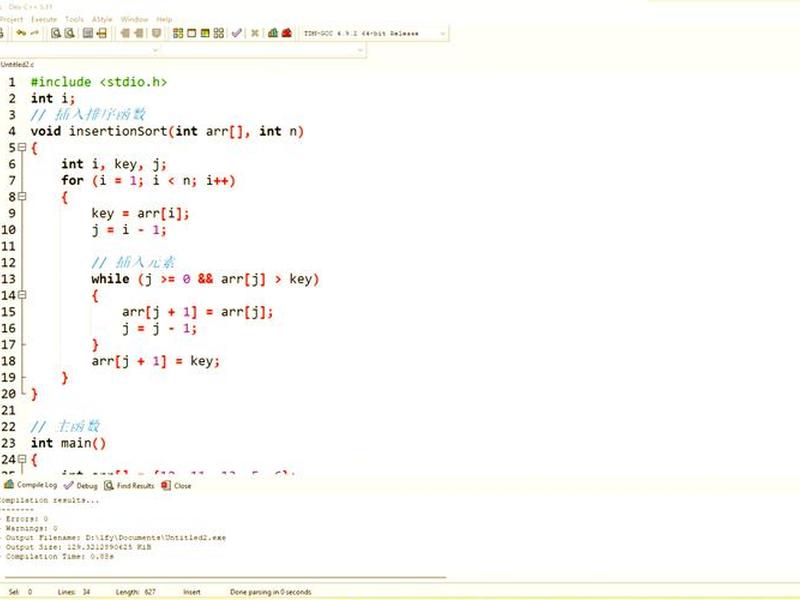Click the Compile & Run toolbar icon

pyautogui.click(x=205, y=33)
